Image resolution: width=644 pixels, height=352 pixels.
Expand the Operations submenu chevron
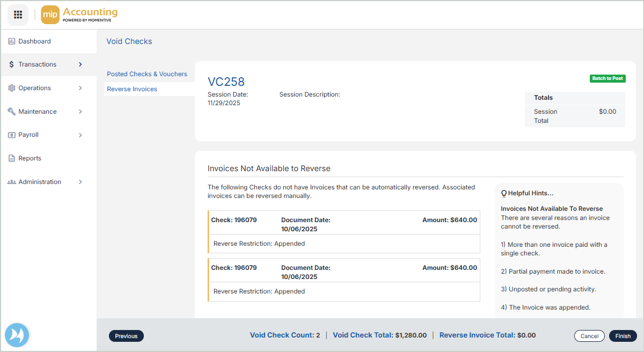tap(80, 88)
